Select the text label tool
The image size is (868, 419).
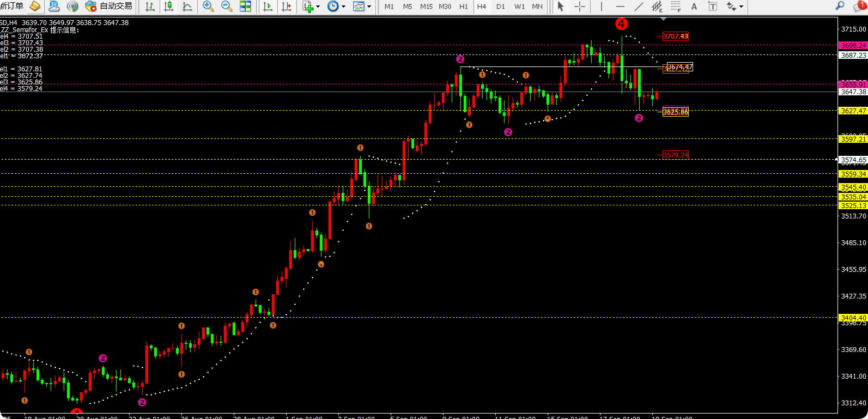(x=713, y=7)
